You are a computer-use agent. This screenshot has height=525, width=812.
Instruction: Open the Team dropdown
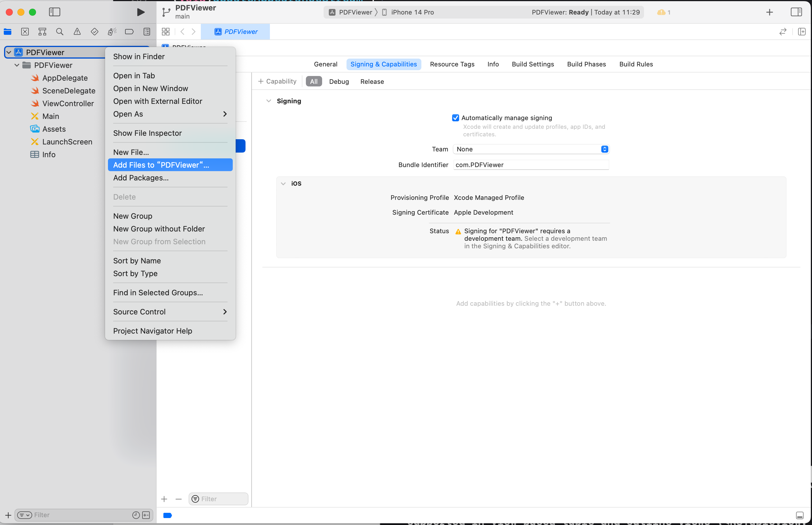[x=531, y=149]
